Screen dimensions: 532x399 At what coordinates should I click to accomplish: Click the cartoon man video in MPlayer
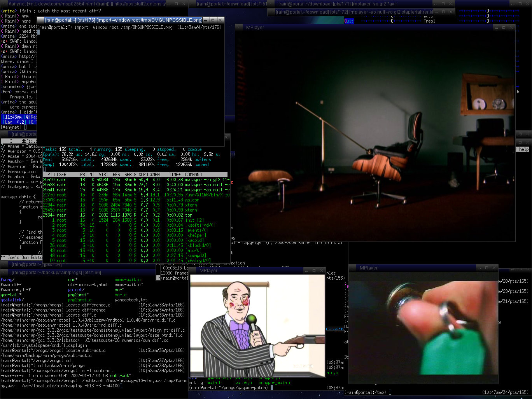coord(257,326)
